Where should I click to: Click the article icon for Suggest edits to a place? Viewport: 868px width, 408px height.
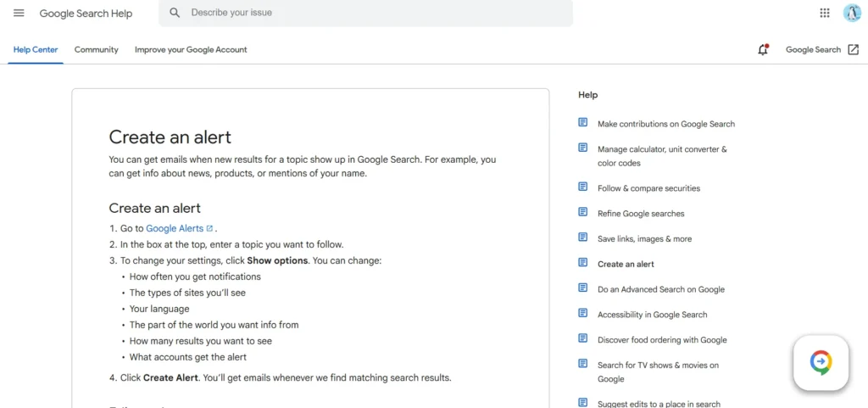[583, 402]
